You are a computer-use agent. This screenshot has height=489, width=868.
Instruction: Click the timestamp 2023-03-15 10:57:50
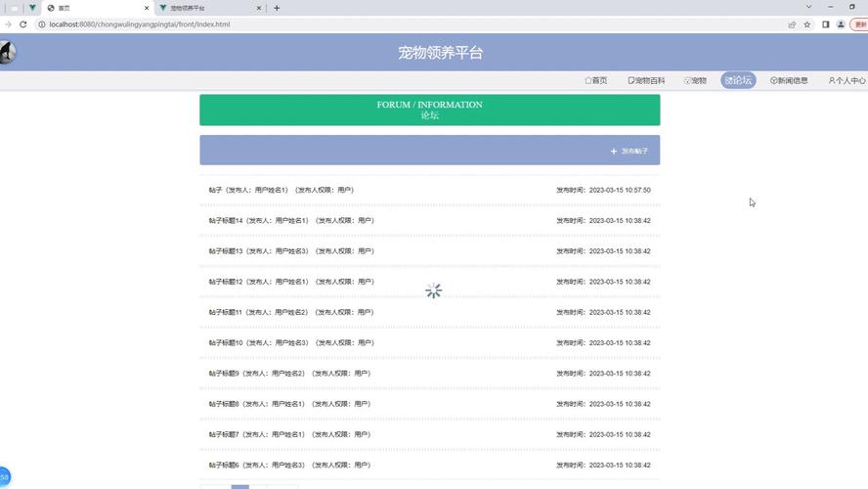(620, 190)
